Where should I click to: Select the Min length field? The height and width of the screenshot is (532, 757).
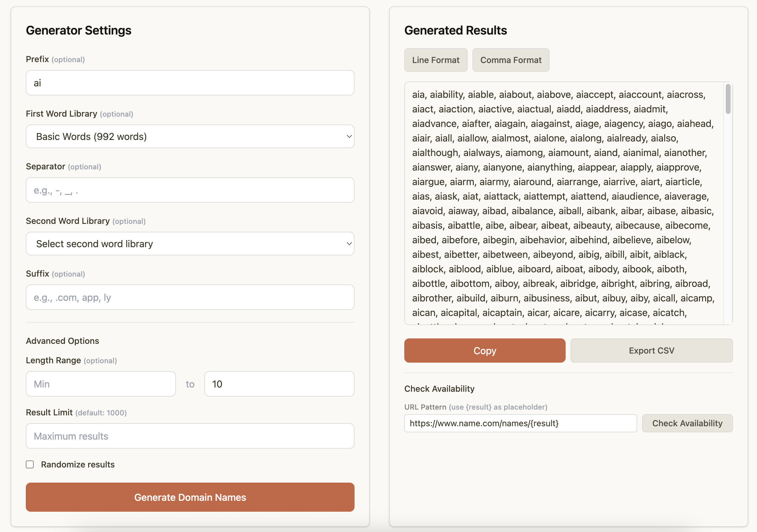pos(101,384)
